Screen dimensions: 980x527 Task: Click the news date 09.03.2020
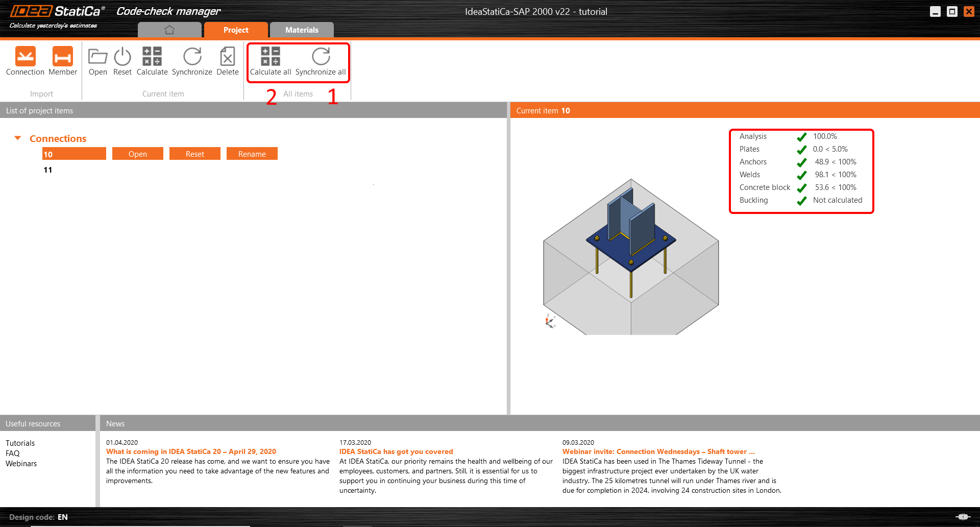(578, 443)
